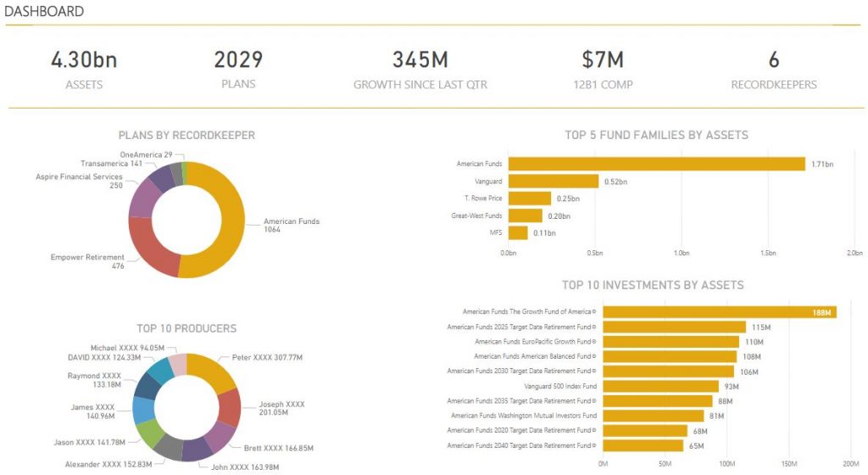Click the Top 10 Investments By Assets title
868x475 pixels.
coord(653,285)
